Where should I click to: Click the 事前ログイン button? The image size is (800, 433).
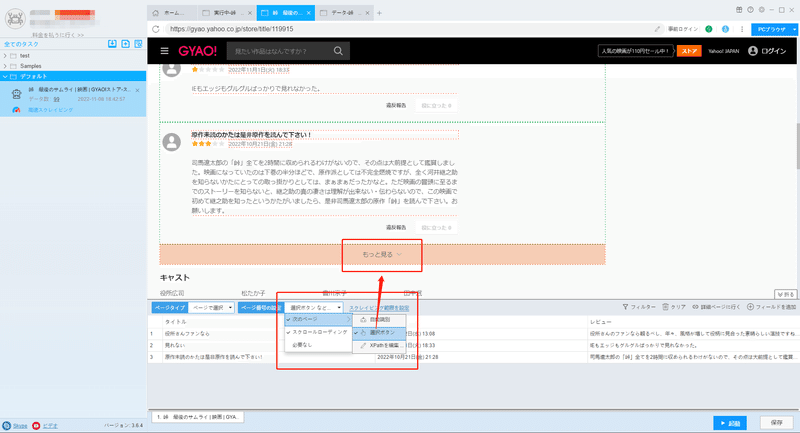click(683, 29)
